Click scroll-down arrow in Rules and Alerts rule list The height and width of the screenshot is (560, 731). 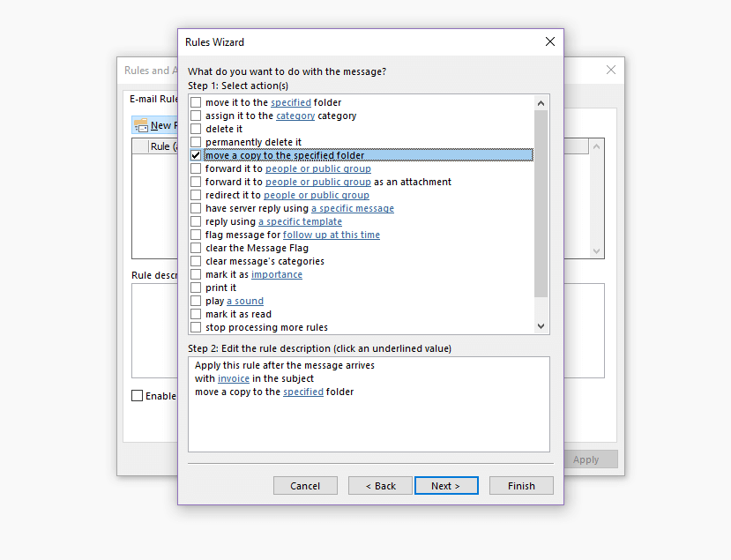point(596,251)
